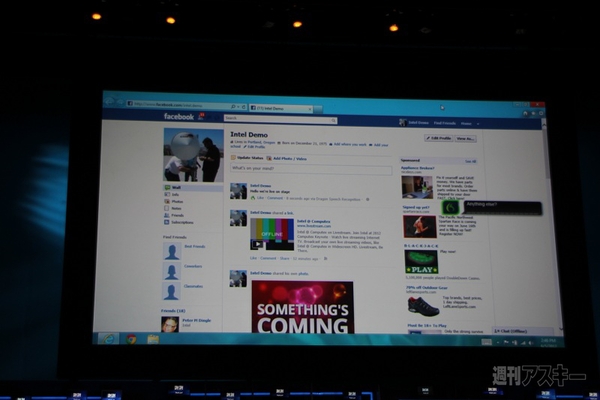Viewport: 600px width, 400px height.
Task: Click the BLACKJACK Play ad image
Action: pyautogui.click(x=421, y=262)
